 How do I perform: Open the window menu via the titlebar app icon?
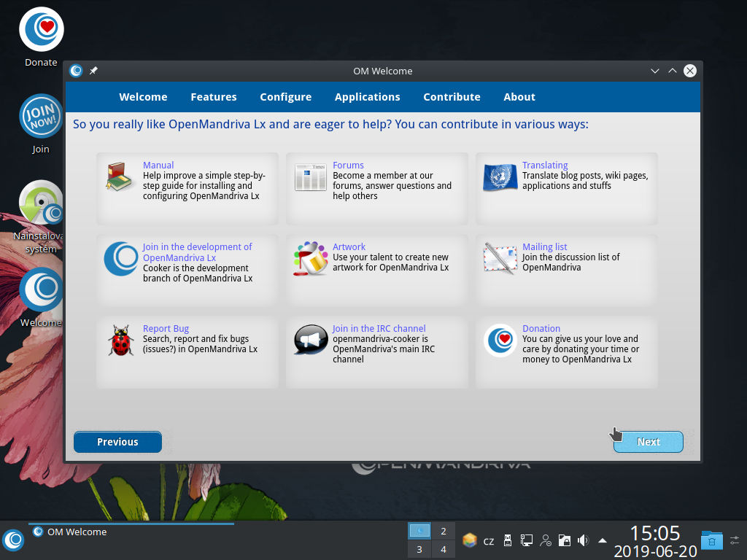coord(76,71)
